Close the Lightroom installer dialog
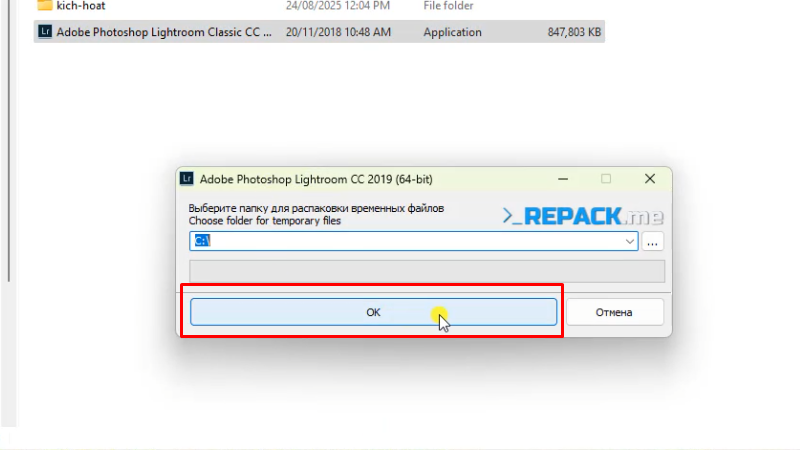This screenshot has height=450, width=800. [x=649, y=179]
